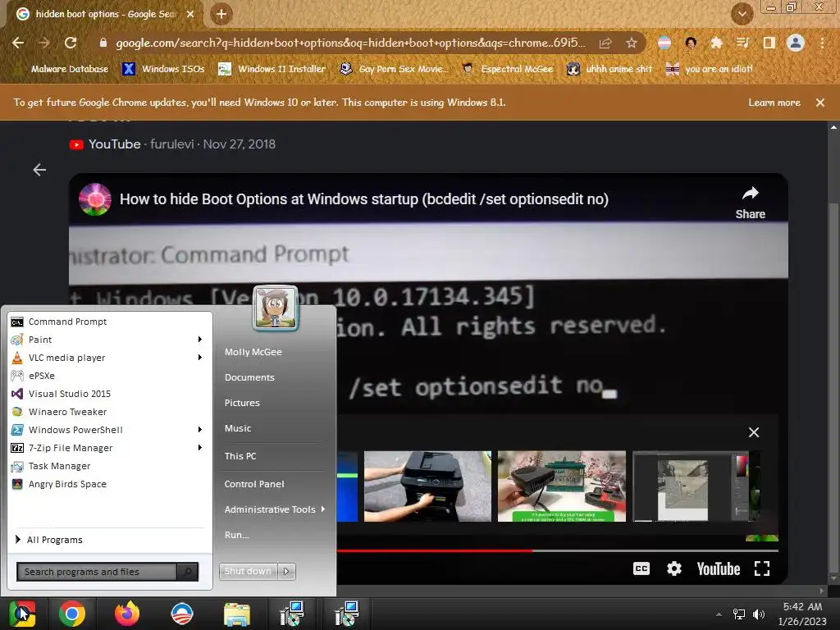Screen dimensions: 840x630
Task: Share the YouTube video
Action: 750,203
